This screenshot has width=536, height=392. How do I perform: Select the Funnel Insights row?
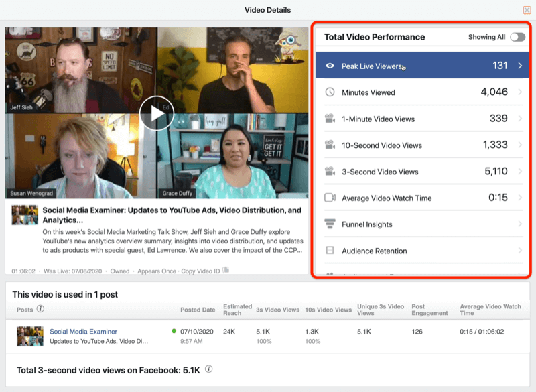coord(423,224)
